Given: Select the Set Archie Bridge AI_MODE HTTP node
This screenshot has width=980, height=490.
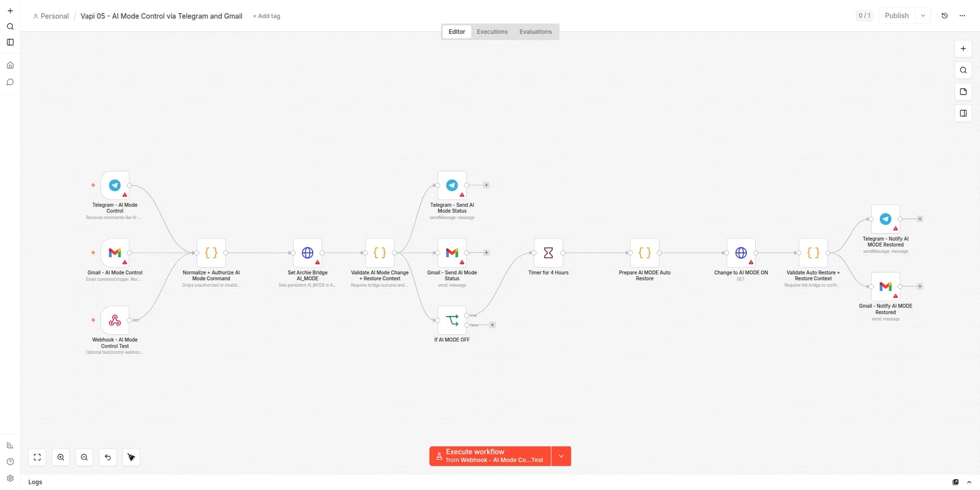Looking at the screenshot, I should (307, 253).
